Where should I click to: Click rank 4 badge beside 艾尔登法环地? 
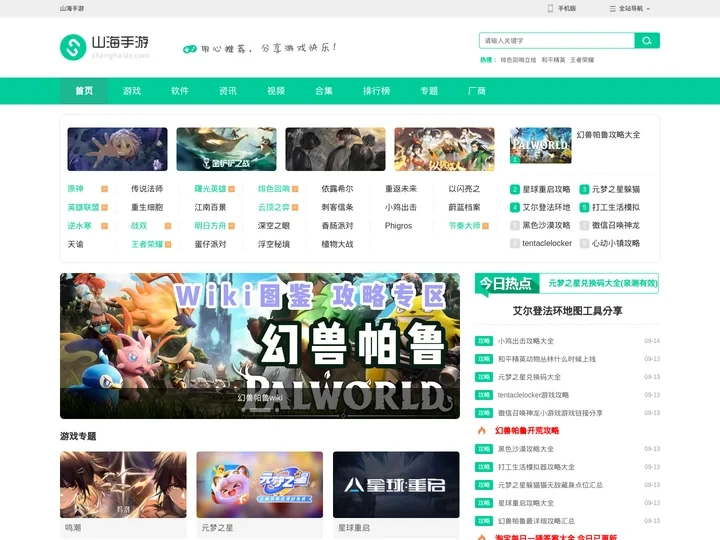[x=515, y=208]
